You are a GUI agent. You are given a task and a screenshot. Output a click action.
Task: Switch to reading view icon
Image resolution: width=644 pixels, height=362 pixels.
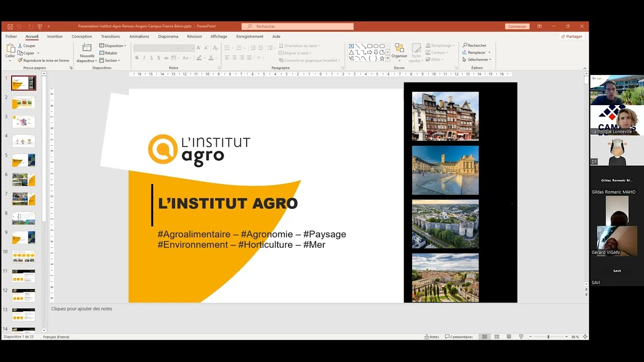coord(509,337)
